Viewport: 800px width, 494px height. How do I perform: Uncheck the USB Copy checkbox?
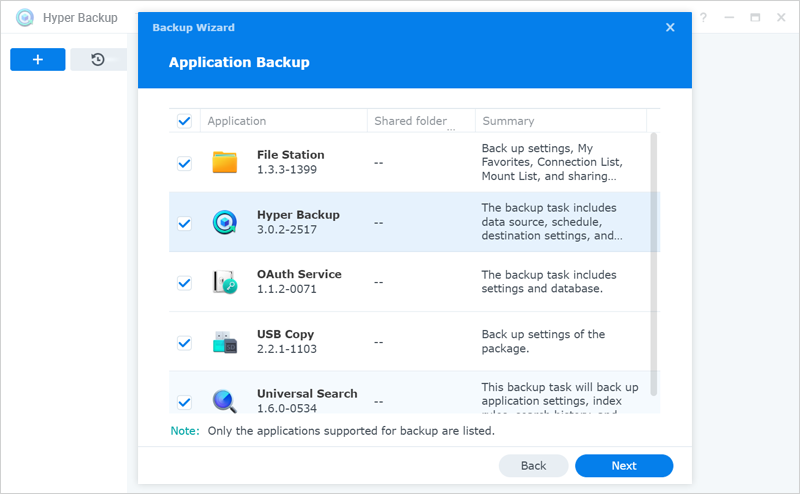coord(184,342)
